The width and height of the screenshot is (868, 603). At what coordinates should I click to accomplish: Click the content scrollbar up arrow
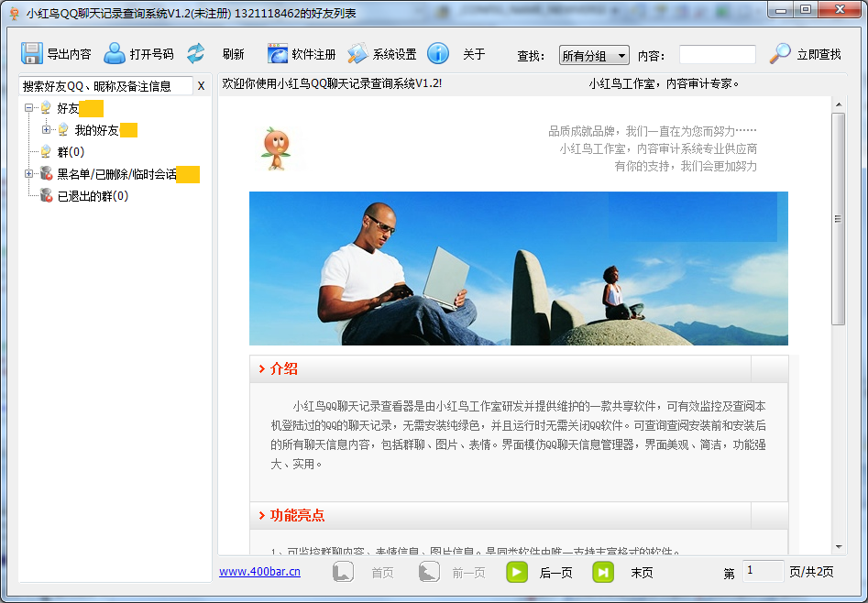839,104
